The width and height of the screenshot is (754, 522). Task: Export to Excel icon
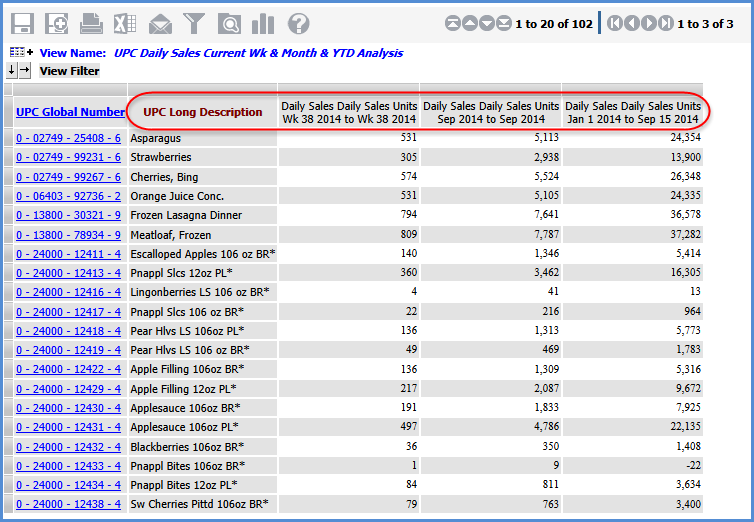(x=125, y=24)
